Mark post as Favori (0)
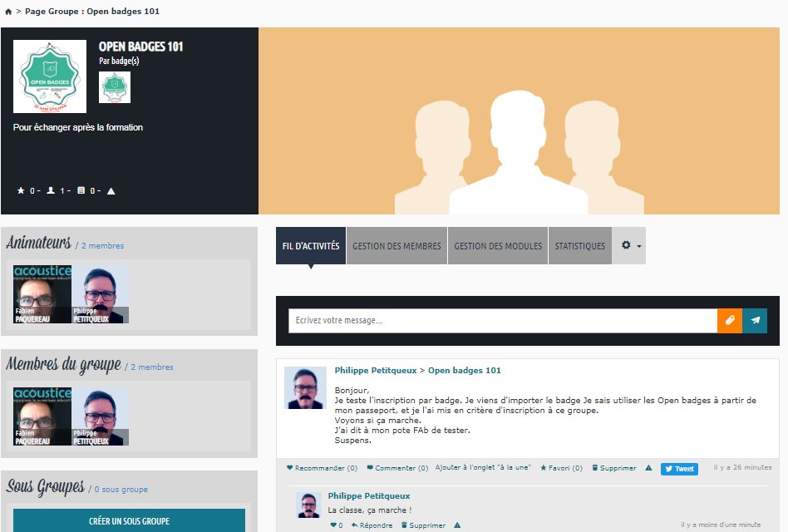The width and height of the screenshot is (788, 532). (561, 468)
